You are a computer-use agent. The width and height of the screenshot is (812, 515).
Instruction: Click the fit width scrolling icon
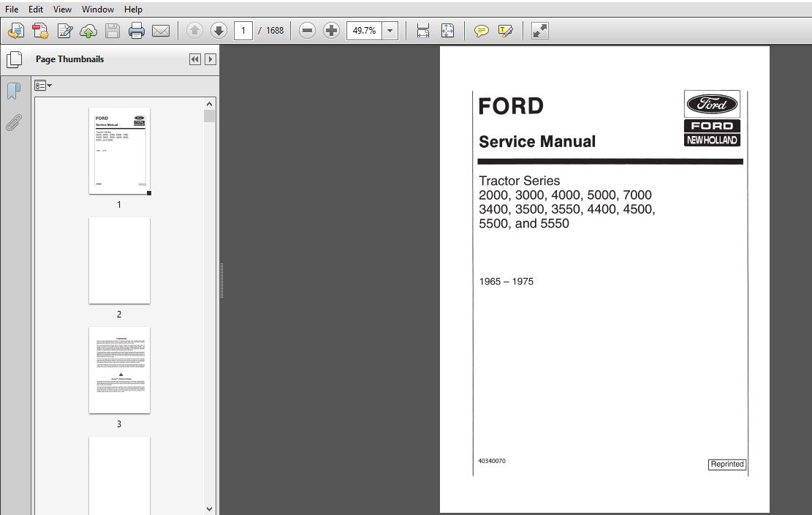click(x=422, y=31)
